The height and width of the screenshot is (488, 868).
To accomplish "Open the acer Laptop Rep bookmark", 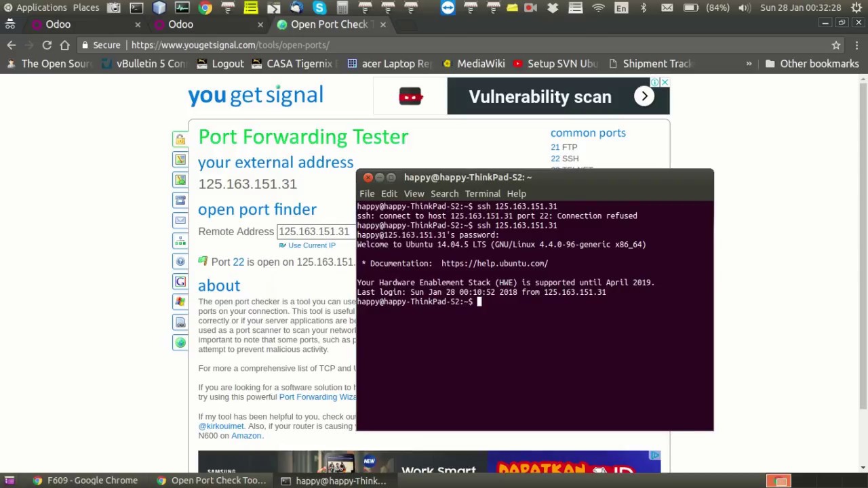I will tap(389, 64).
